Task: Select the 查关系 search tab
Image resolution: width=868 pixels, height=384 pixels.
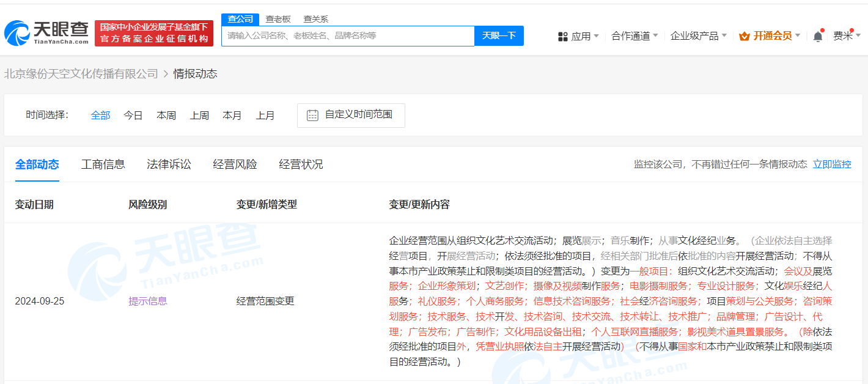Action: click(x=316, y=19)
